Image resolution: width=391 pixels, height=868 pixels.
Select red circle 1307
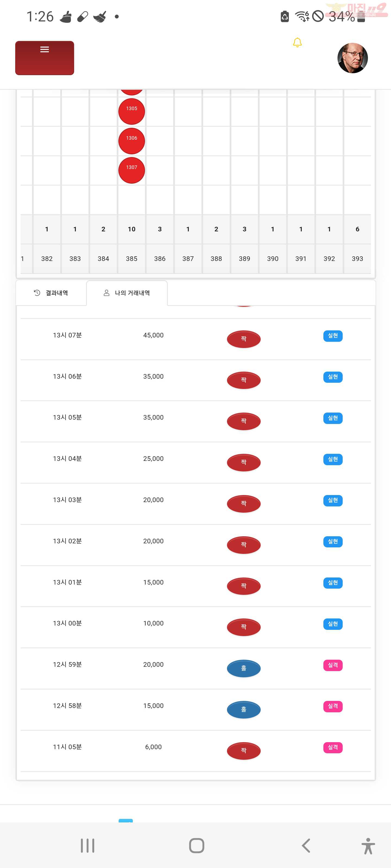point(132,170)
